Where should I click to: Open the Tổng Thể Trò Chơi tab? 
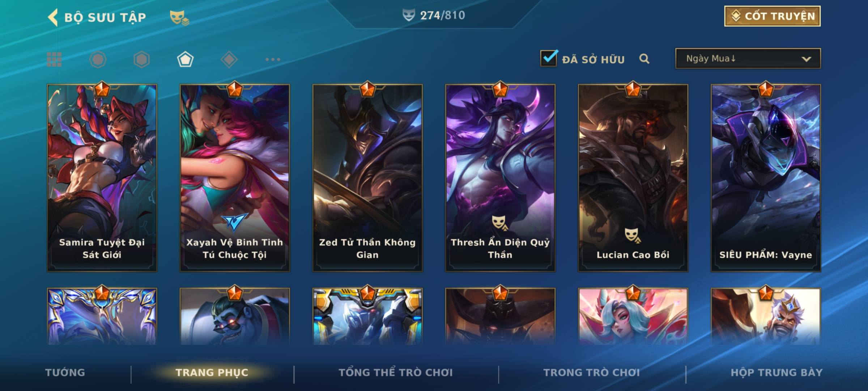coord(396,373)
